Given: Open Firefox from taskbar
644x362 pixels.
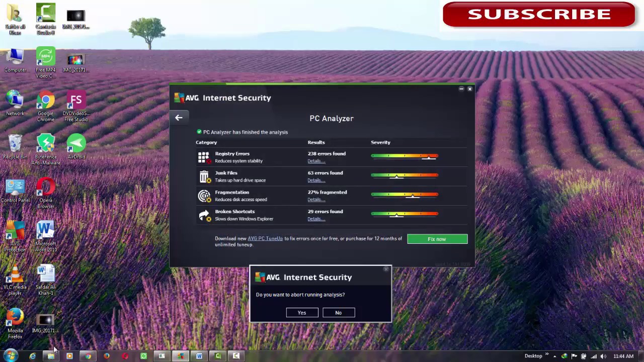Looking at the screenshot, I should click(107, 356).
